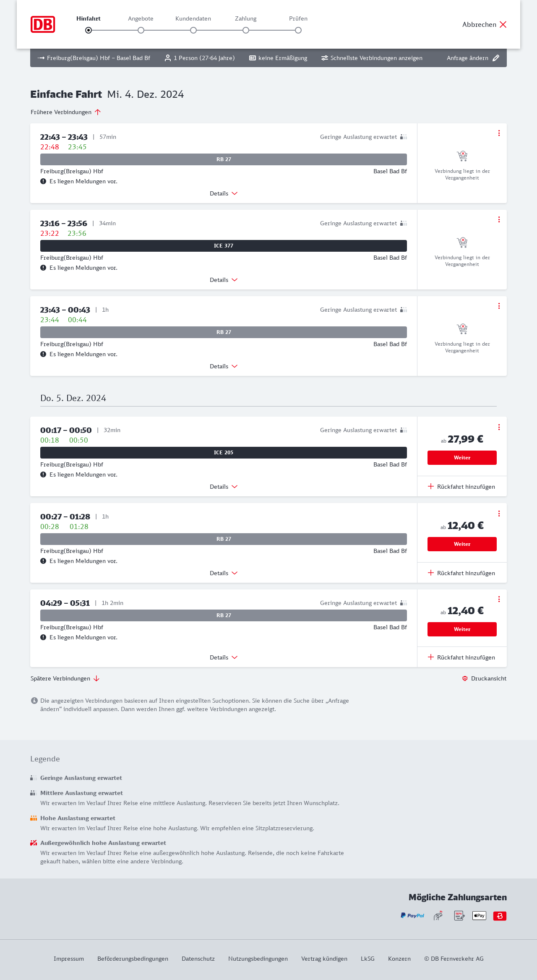Select the Angebote step circle
Image resolution: width=537 pixels, height=980 pixels.
141,30
